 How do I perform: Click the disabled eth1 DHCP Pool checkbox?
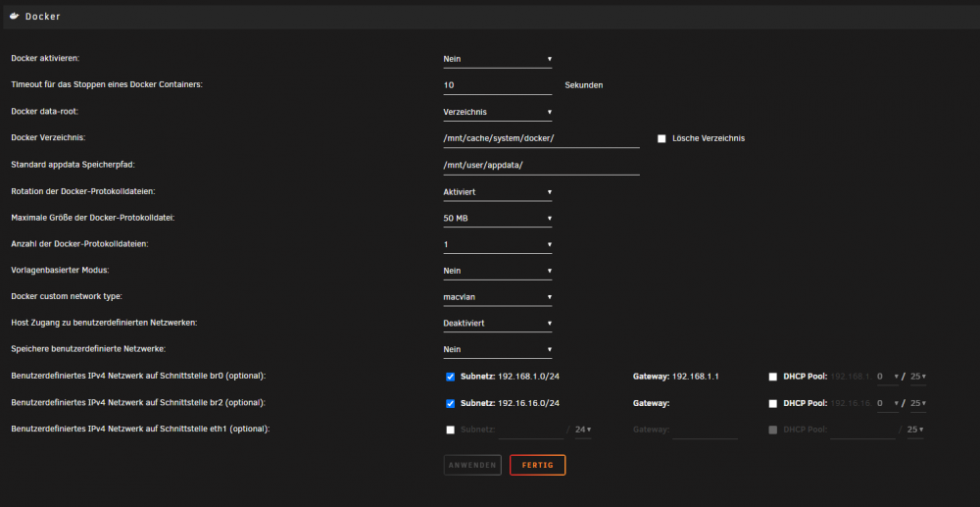[x=773, y=431]
